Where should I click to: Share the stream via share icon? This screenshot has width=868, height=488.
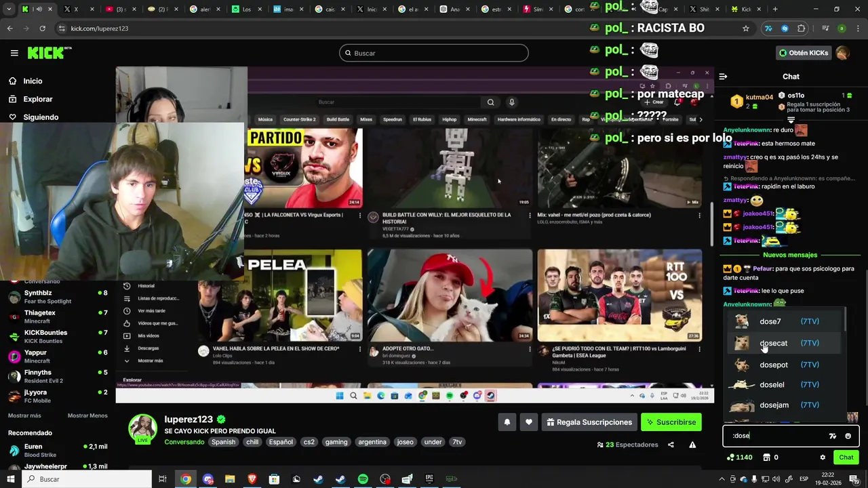pyautogui.click(x=671, y=445)
